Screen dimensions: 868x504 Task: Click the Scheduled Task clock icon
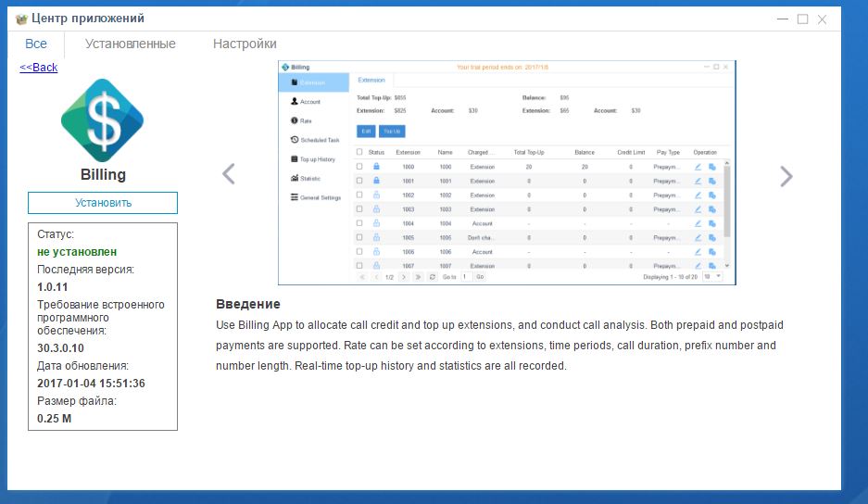point(294,140)
